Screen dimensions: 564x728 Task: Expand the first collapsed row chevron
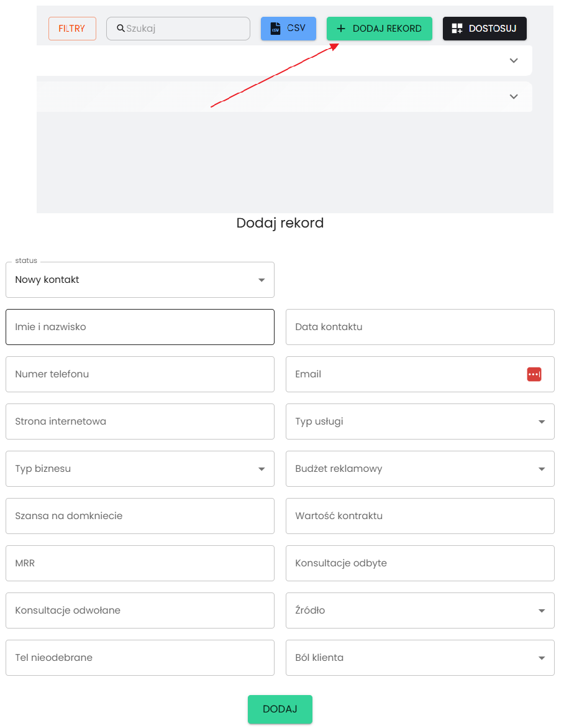(x=513, y=61)
